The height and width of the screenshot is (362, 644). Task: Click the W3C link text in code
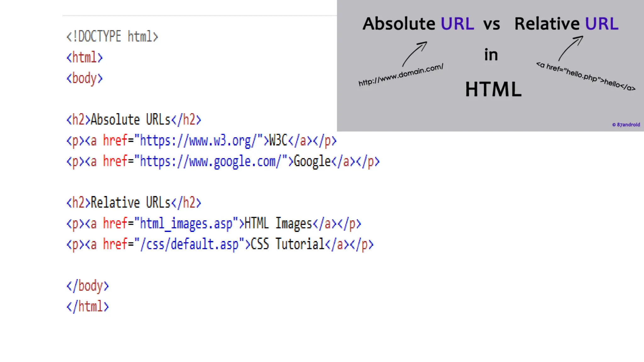pyautogui.click(x=278, y=140)
